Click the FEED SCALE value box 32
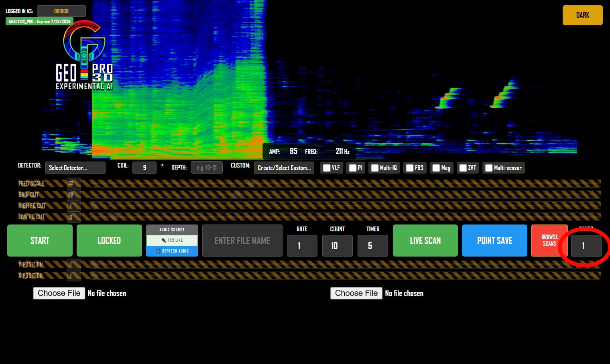 point(74,183)
